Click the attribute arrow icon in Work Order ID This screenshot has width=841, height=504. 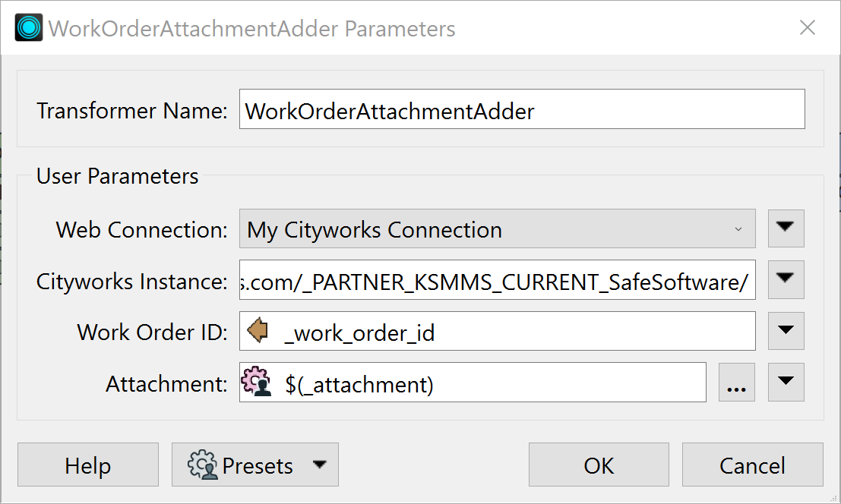(258, 330)
